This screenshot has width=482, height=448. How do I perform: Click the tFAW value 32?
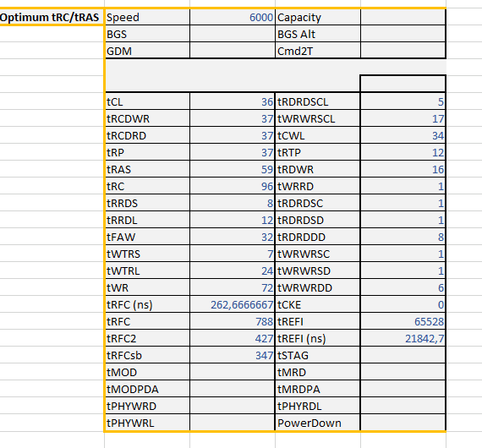click(233, 237)
